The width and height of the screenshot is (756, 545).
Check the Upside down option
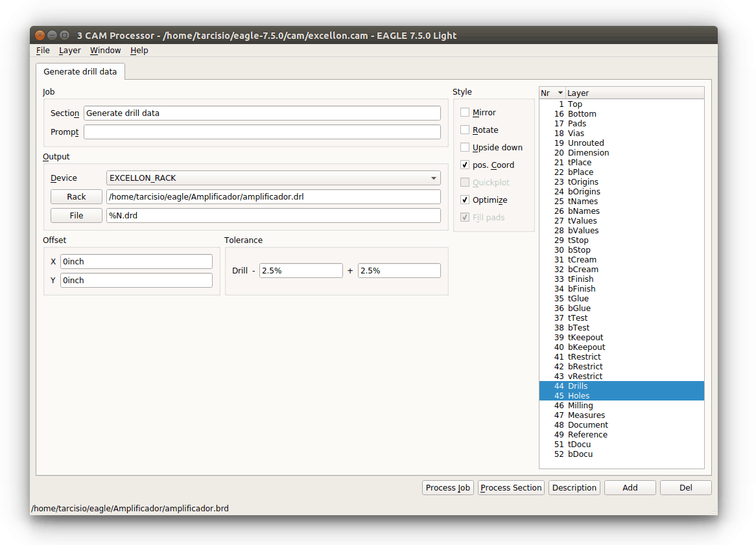(465, 148)
